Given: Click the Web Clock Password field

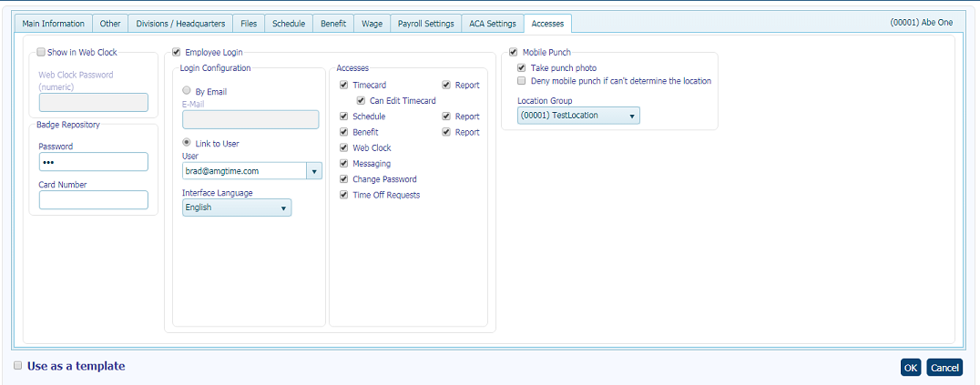Looking at the screenshot, I should (94, 103).
